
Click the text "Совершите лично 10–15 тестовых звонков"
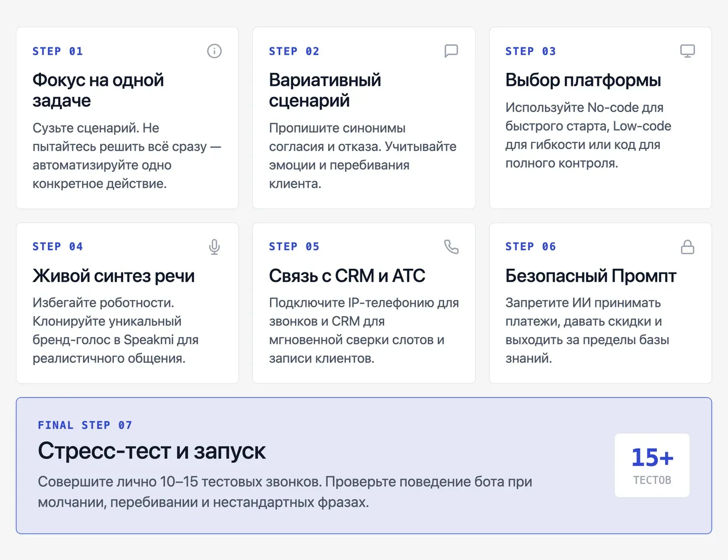click(180, 481)
